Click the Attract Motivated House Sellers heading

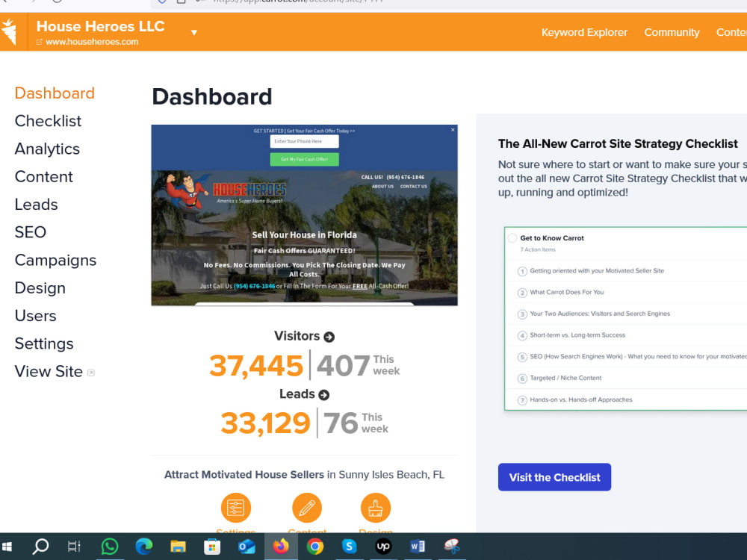tap(244, 475)
